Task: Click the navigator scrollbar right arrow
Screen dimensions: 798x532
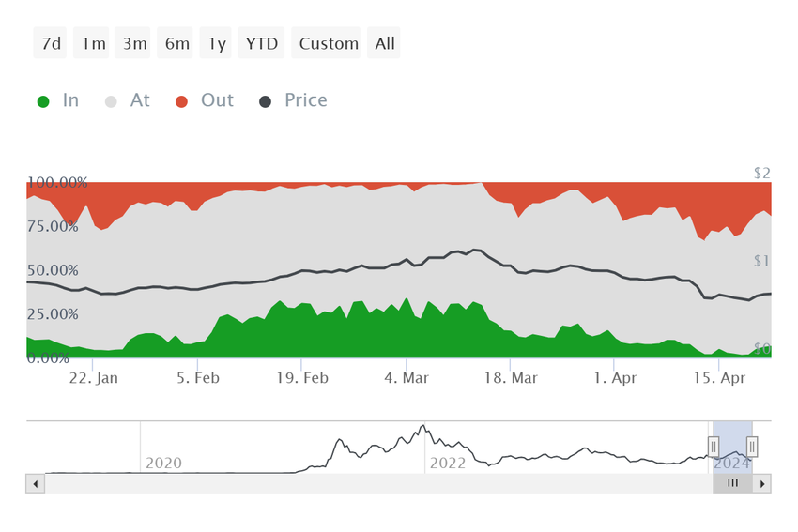Action: point(762,484)
